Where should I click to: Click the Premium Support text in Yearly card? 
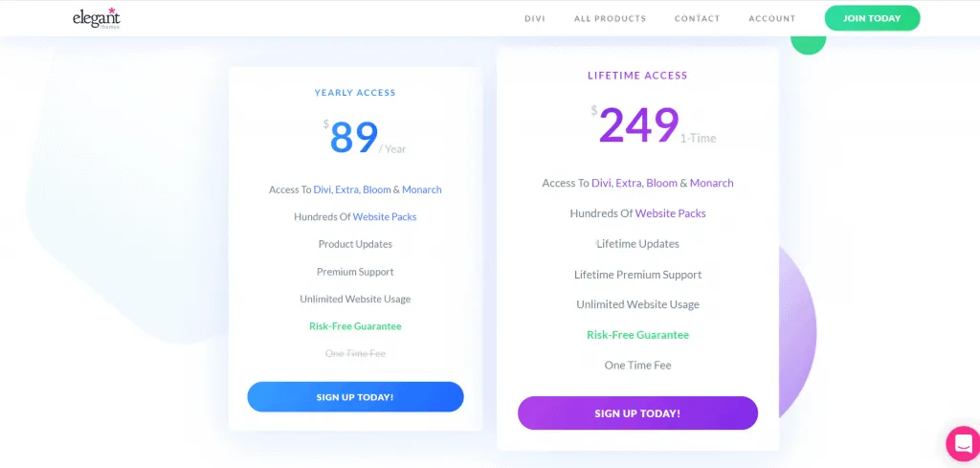pyautogui.click(x=355, y=272)
